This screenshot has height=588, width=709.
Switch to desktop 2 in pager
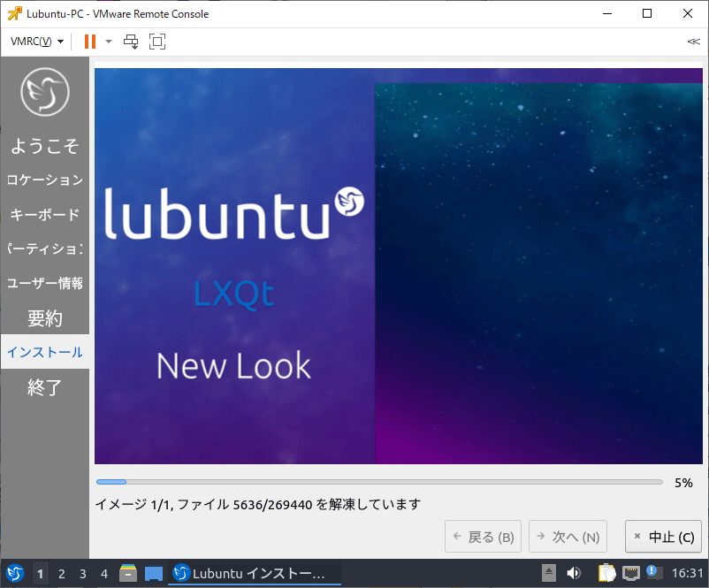pyautogui.click(x=62, y=574)
